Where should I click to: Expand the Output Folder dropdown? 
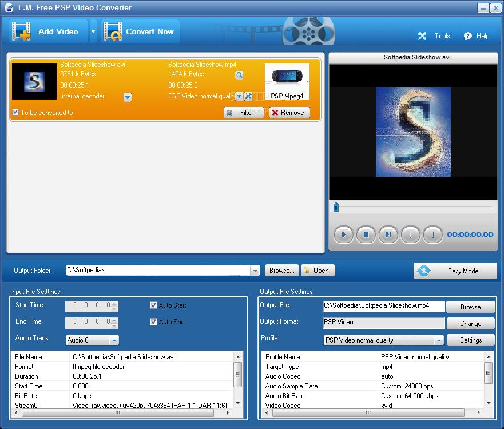pos(255,271)
